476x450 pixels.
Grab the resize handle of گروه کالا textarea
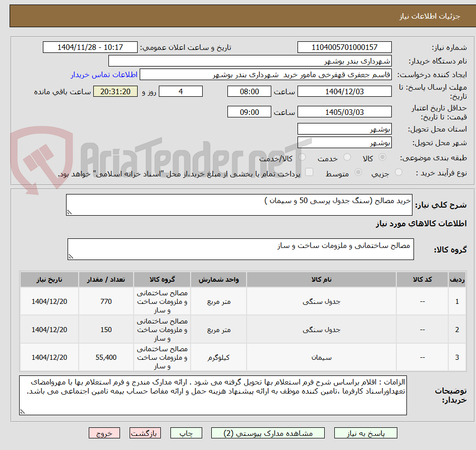tap(71, 256)
